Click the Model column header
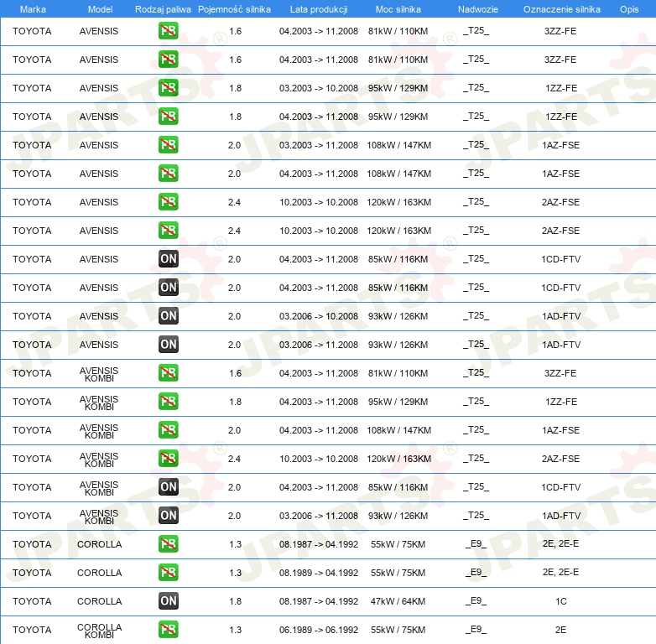The width and height of the screenshot is (656, 644). [x=100, y=9]
